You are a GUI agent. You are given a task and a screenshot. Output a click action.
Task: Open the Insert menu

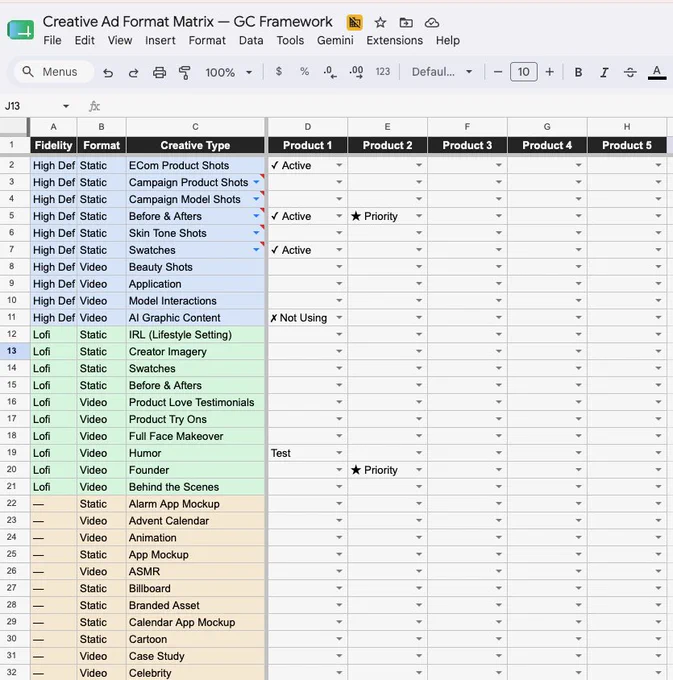click(160, 40)
